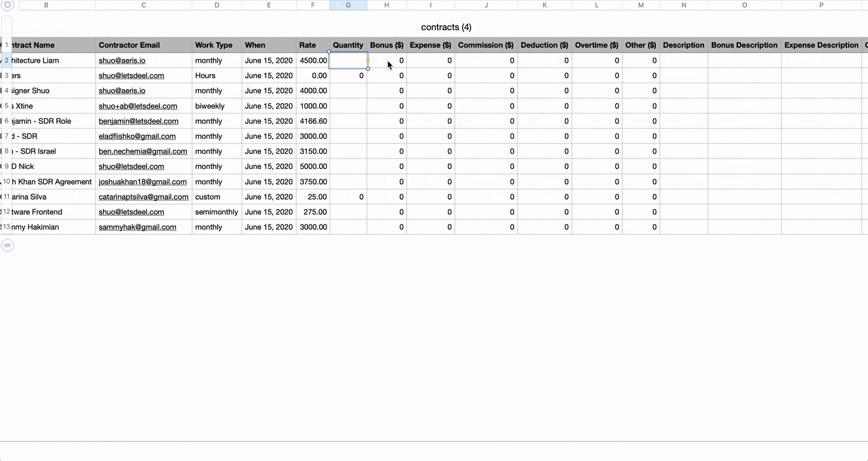Select column J header
The height and width of the screenshot is (461, 868).
(486, 5)
